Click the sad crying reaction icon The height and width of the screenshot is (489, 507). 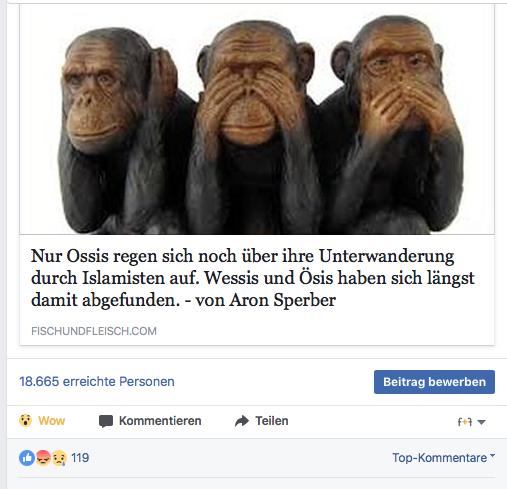[59, 458]
